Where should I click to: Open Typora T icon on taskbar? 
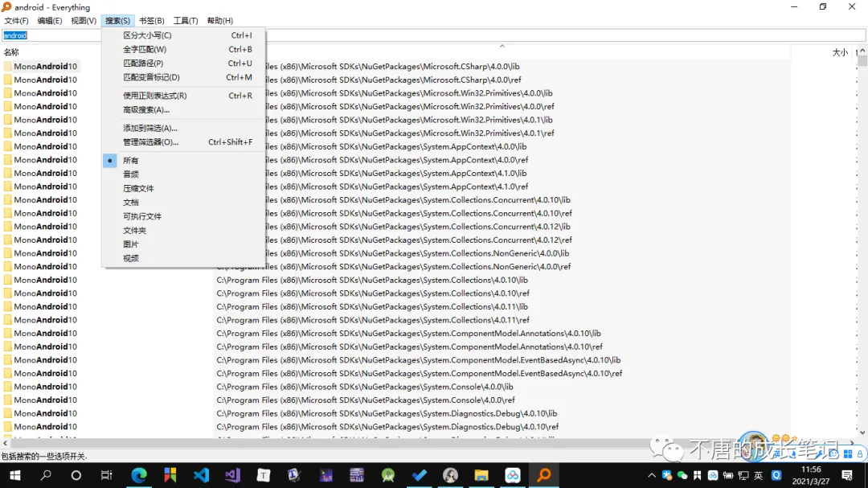264,475
